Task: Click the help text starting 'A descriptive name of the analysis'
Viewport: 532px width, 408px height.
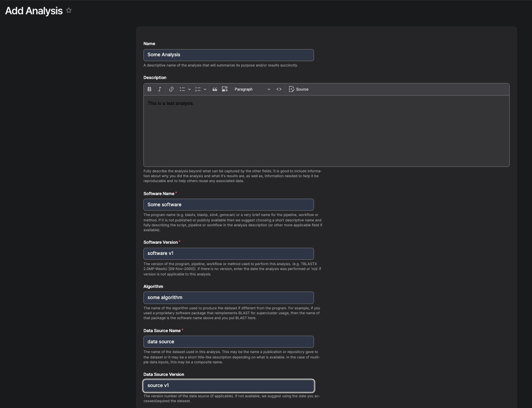Action: click(221, 65)
